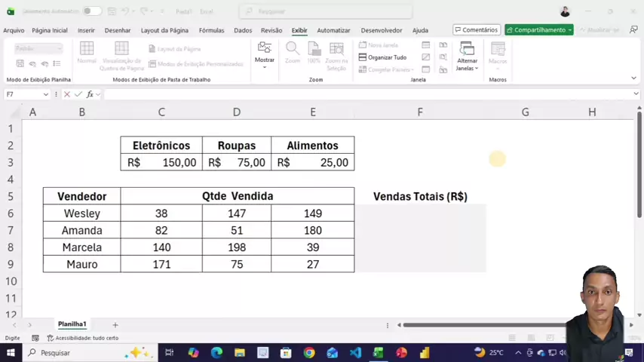This screenshot has height=362, width=644.
Task: Click the Organizar Tudo window icon
Action: click(363, 57)
